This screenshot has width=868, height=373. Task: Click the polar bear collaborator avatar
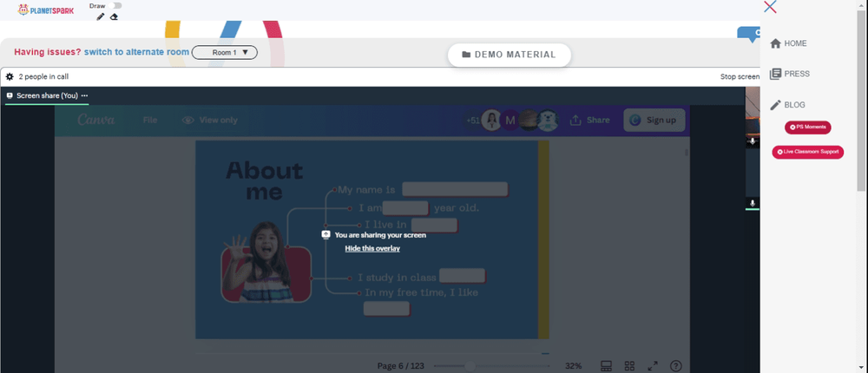[548, 120]
